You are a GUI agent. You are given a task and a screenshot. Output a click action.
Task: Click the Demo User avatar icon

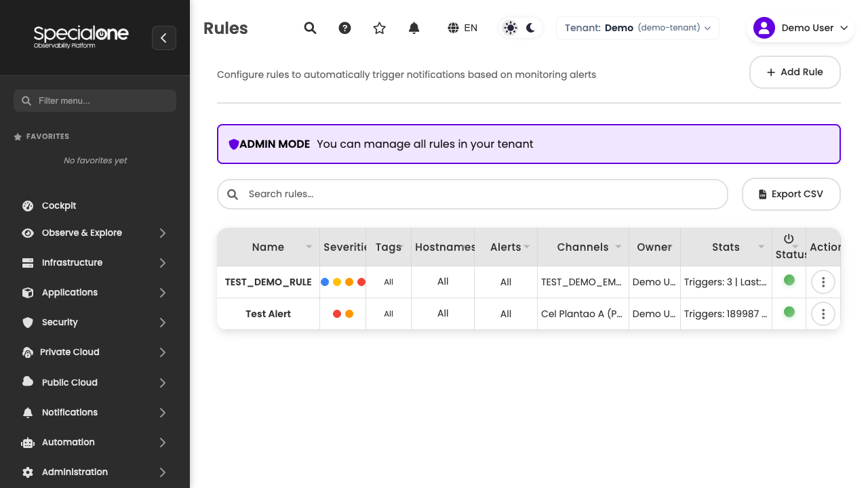click(764, 28)
